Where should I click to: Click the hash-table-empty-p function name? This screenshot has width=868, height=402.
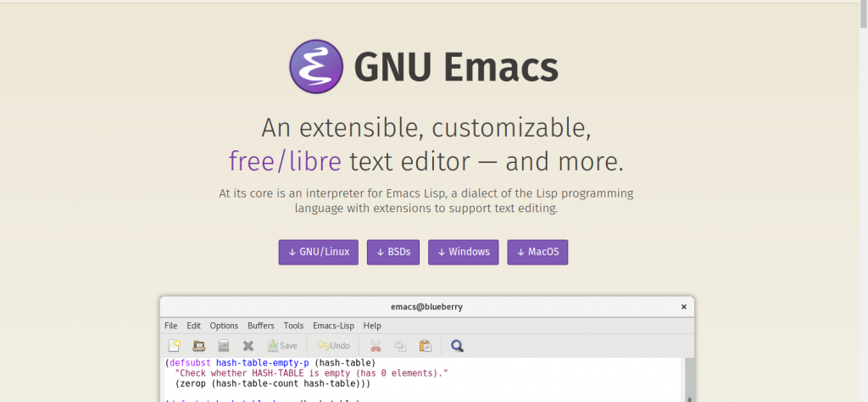[x=263, y=363]
